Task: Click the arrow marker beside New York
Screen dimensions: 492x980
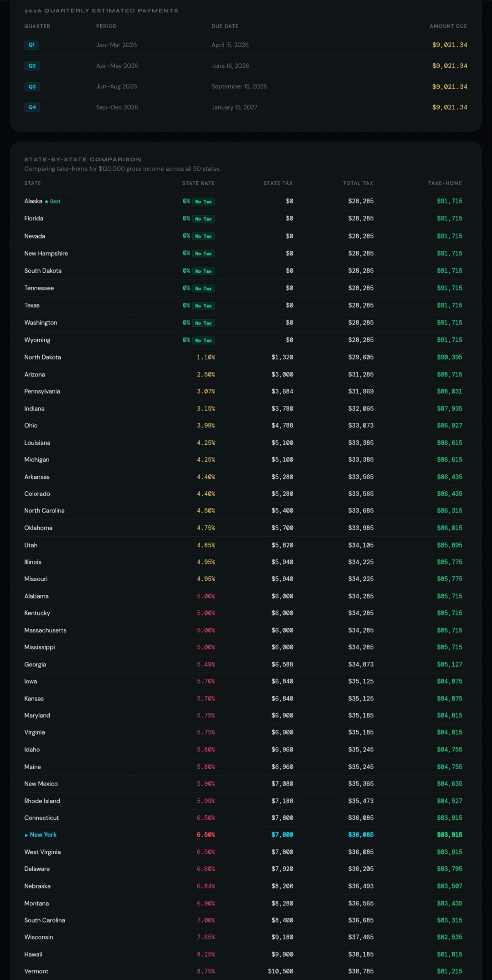Action: pos(26,835)
